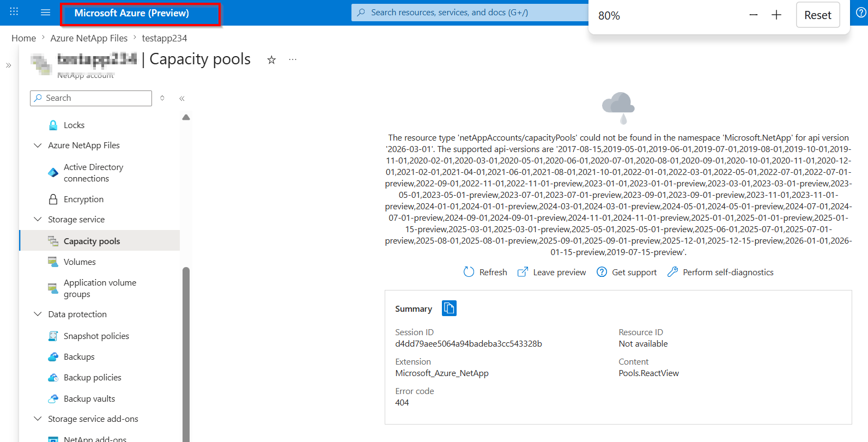The image size is (868, 442).
Task: Run Perform self-diagnostics
Action: 720,272
